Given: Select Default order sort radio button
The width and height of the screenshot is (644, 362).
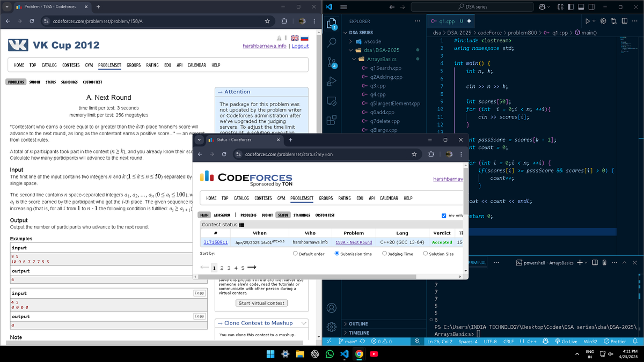Looking at the screenshot, I should click(295, 254).
